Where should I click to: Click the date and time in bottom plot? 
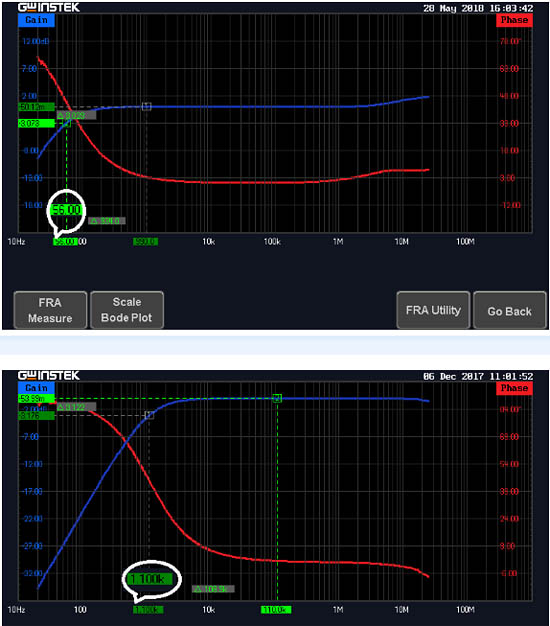pyautogui.click(x=478, y=376)
